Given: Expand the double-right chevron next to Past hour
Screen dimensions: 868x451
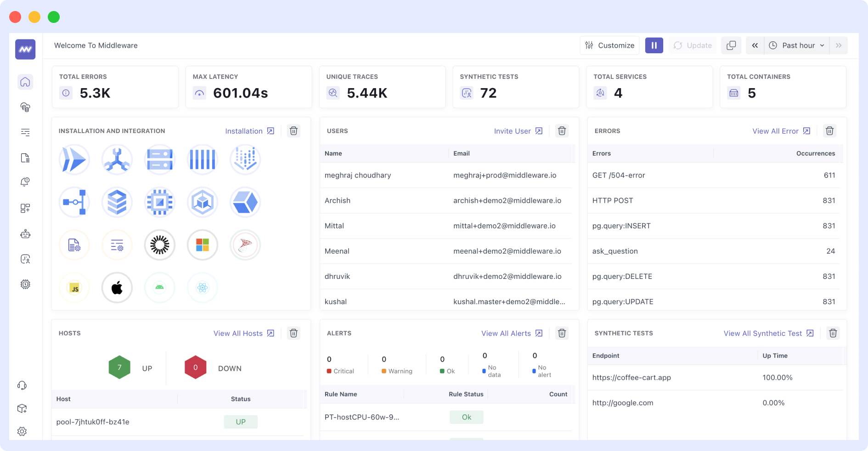Looking at the screenshot, I should click(x=839, y=45).
